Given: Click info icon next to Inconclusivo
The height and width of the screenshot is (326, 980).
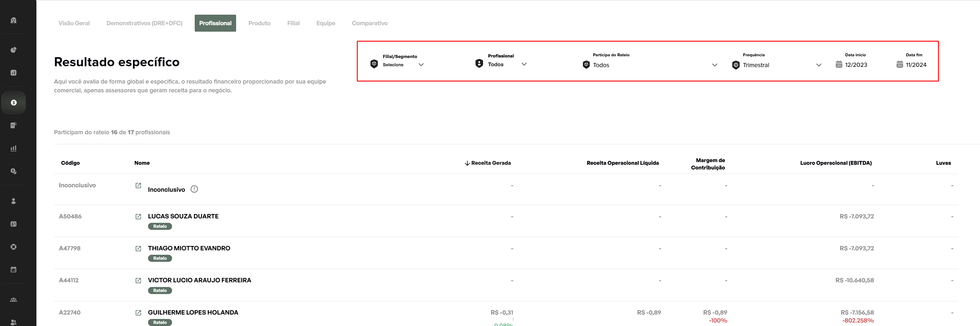Looking at the screenshot, I should pyautogui.click(x=194, y=189).
